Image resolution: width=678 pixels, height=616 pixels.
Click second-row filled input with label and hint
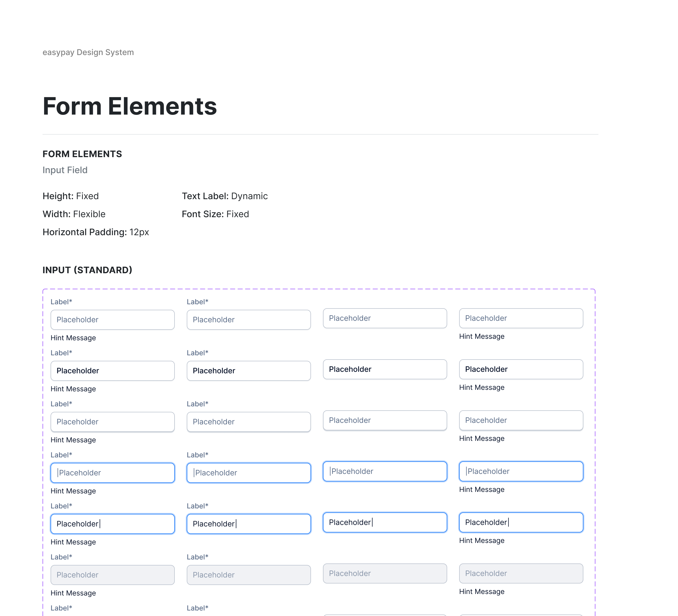coord(112,371)
